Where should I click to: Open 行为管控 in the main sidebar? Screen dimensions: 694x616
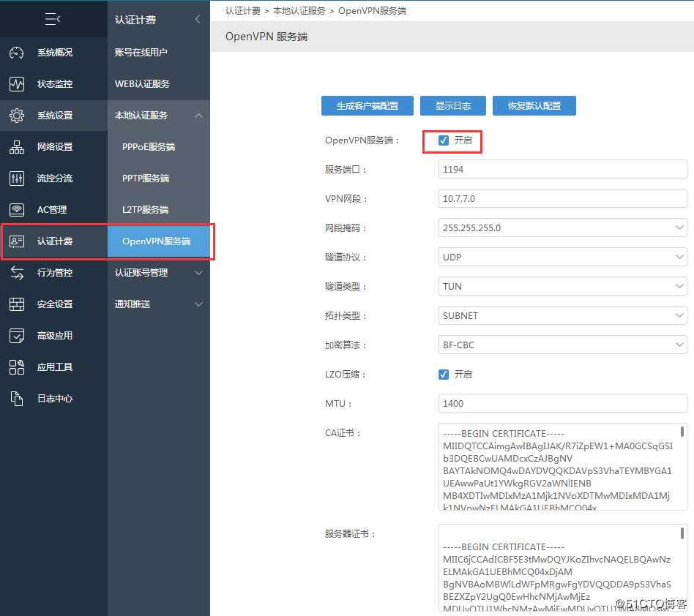[53, 273]
